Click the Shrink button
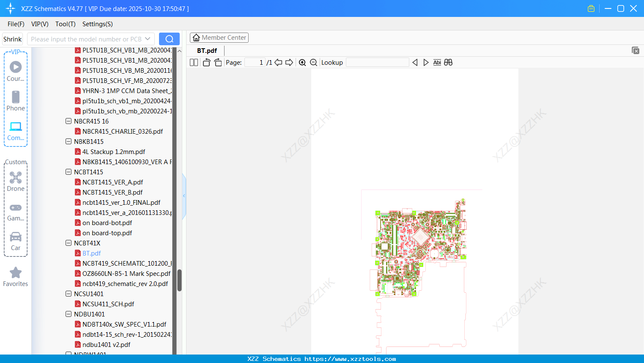The image size is (644, 363). pyautogui.click(x=12, y=39)
